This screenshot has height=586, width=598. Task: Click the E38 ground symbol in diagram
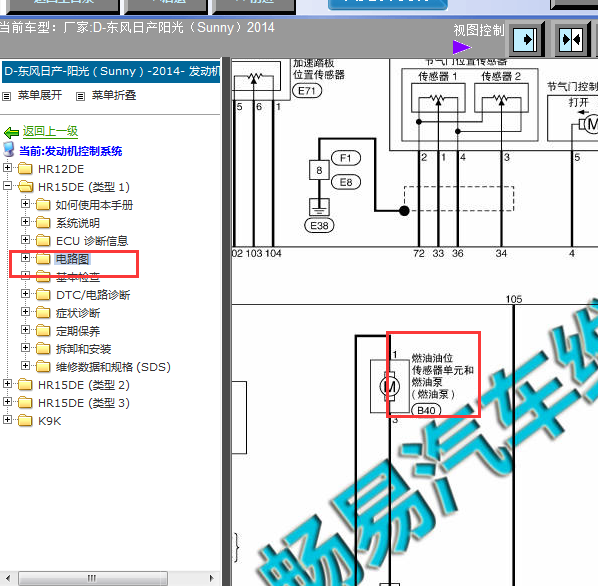pyautogui.click(x=319, y=208)
